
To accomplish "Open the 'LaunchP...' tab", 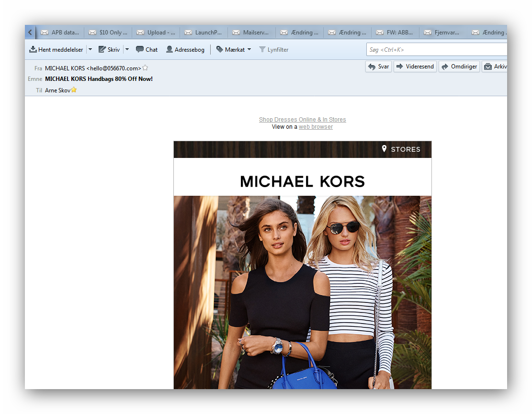I will click(204, 32).
